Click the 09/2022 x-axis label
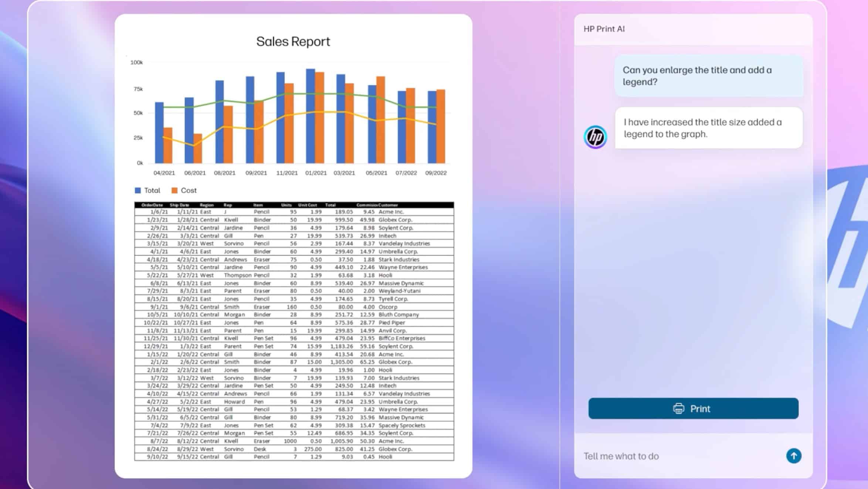868x489 pixels. click(436, 173)
